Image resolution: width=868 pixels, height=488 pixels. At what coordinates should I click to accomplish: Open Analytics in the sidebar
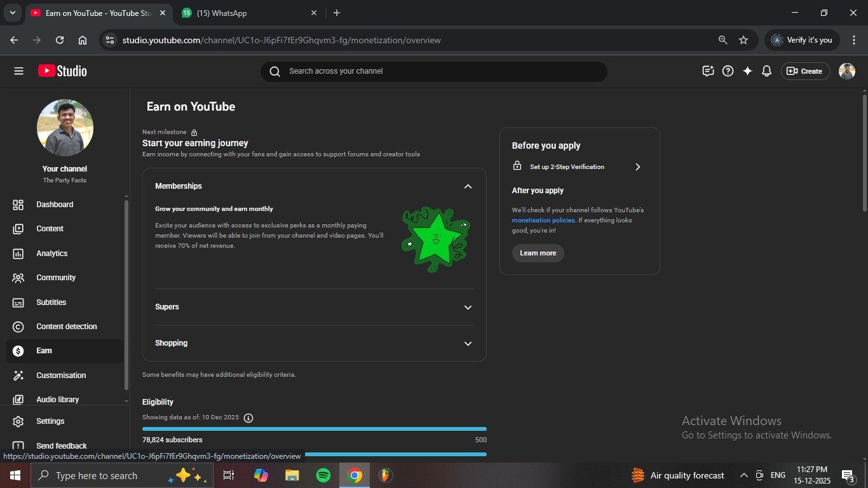click(51, 254)
